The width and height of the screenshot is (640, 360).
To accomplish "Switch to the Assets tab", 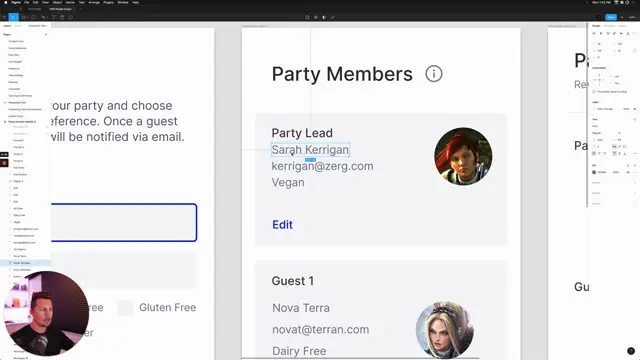I will click(18, 26).
